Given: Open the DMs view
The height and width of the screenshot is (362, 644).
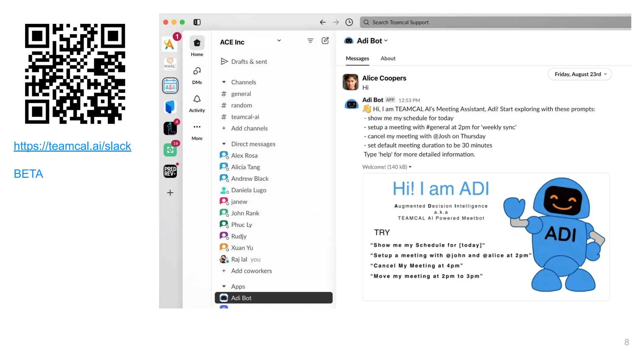Looking at the screenshot, I should [x=197, y=76].
